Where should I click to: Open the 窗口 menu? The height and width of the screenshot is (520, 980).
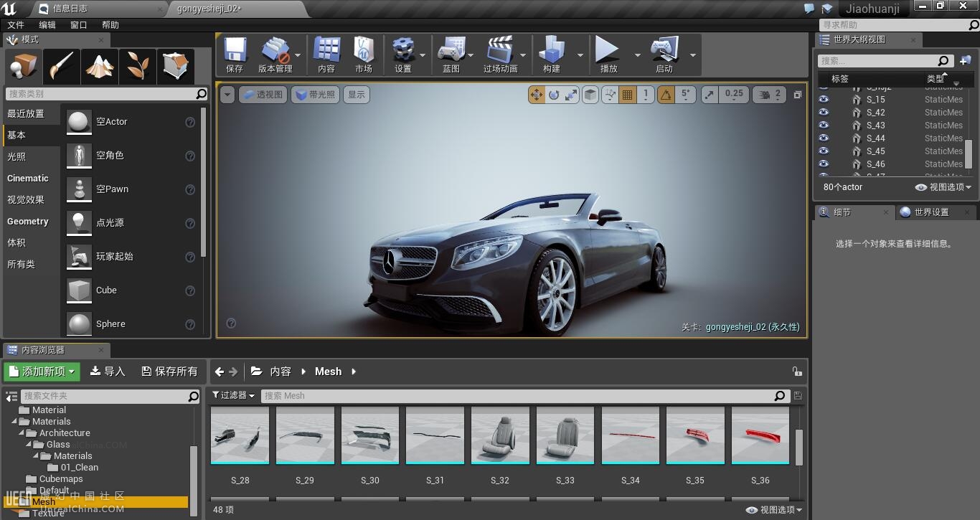coord(79,25)
